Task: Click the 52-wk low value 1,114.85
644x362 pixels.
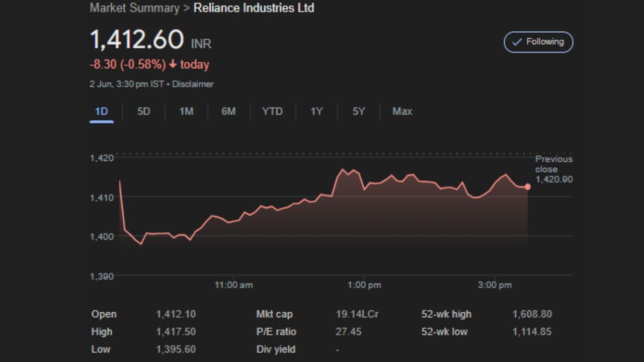Action: (x=532, y=332)
